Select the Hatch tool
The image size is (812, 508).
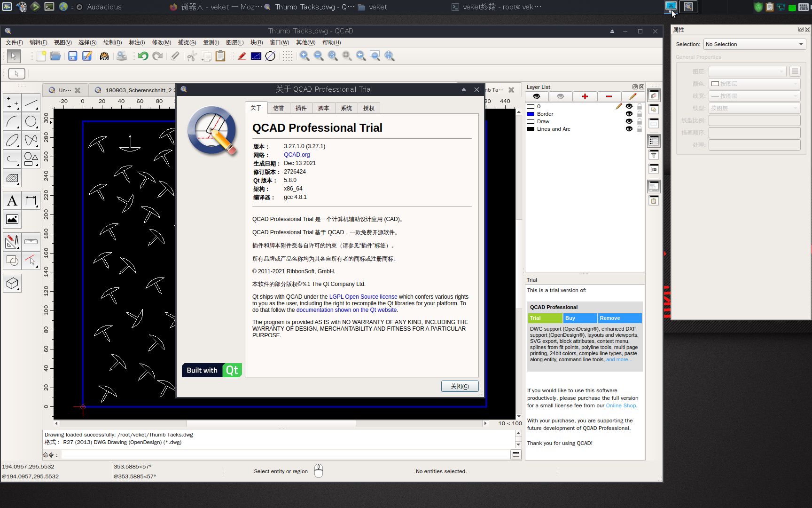pyautogui.click(x=13, y=178)
